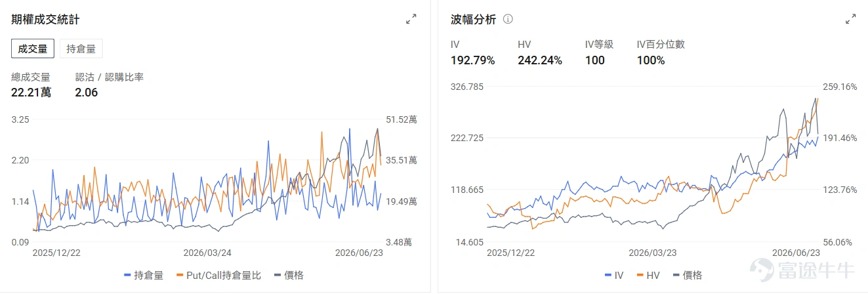
Task: Switch to the 持倉量 tab
Action: tap(81, 49)
